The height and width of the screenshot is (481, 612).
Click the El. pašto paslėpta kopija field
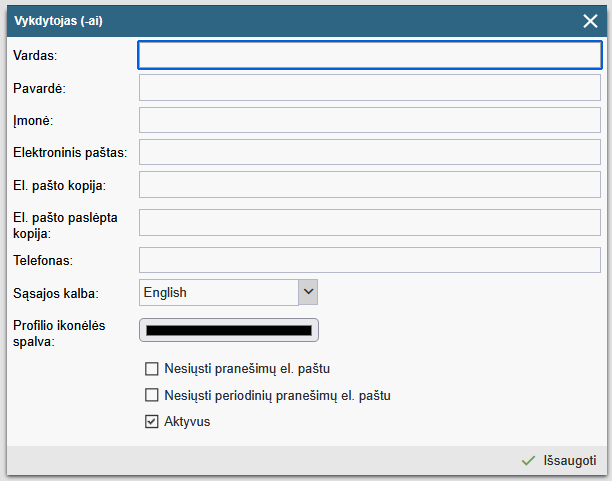369,223
